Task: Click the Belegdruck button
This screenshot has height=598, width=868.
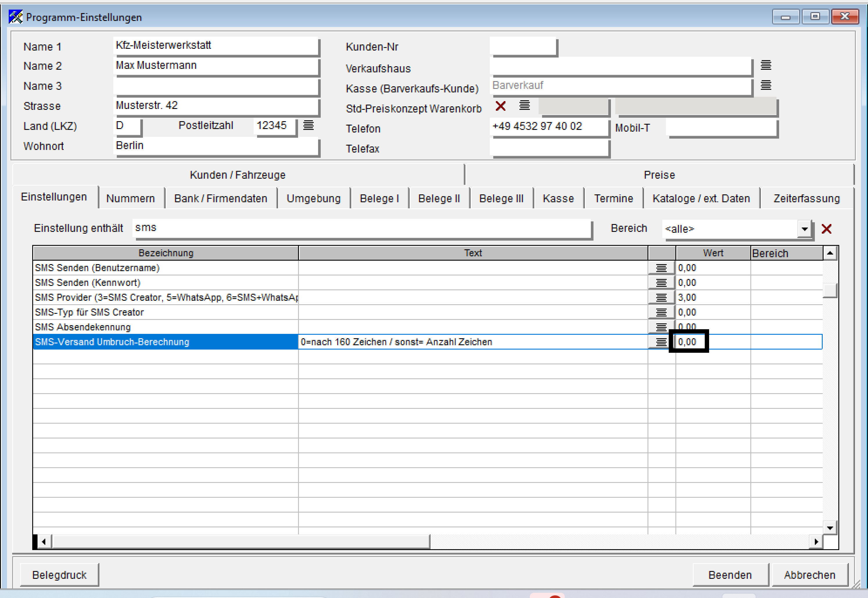Action: (59, 575)
